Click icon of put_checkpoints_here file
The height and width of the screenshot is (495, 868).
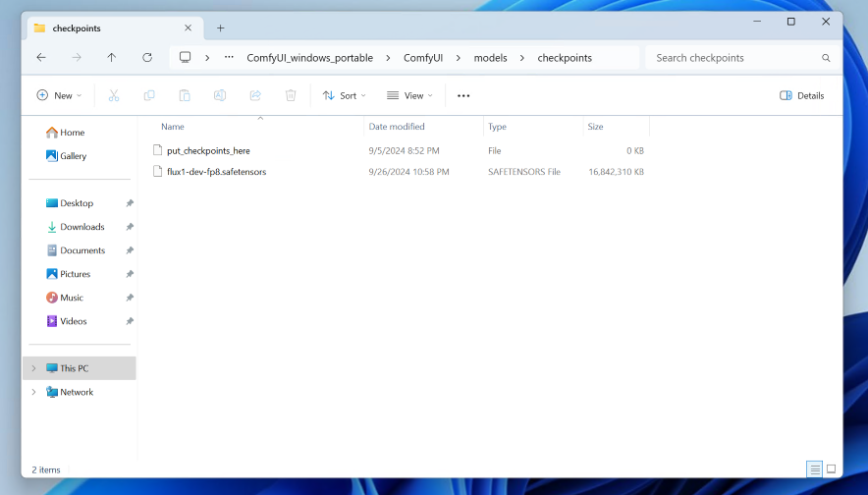158,150
